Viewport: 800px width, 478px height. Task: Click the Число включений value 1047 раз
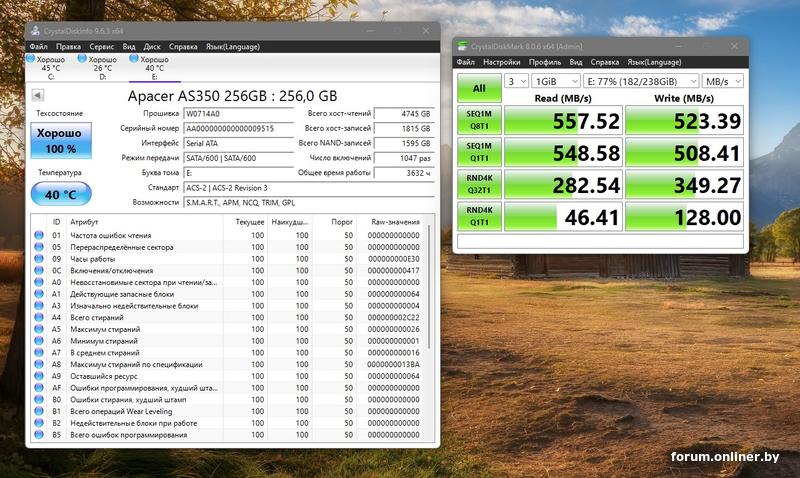pyautogui.click(x=404, y=158)
